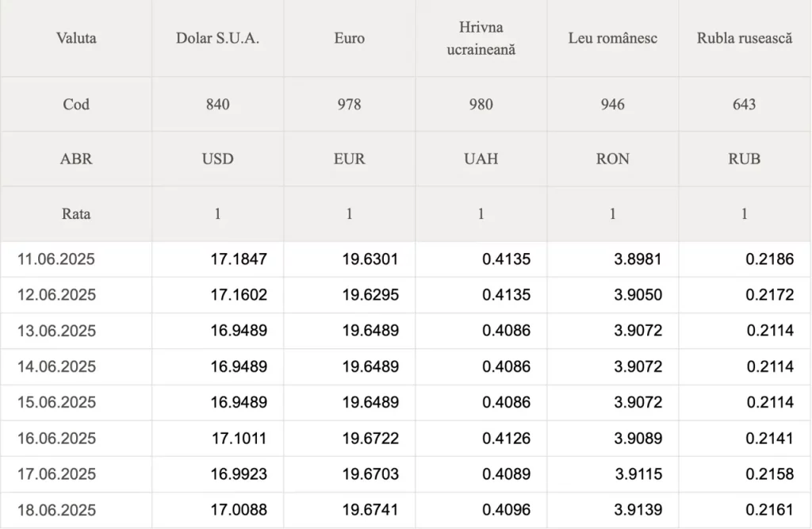
Task: Click the USD abbreviation cell
Action: [217, 159]
